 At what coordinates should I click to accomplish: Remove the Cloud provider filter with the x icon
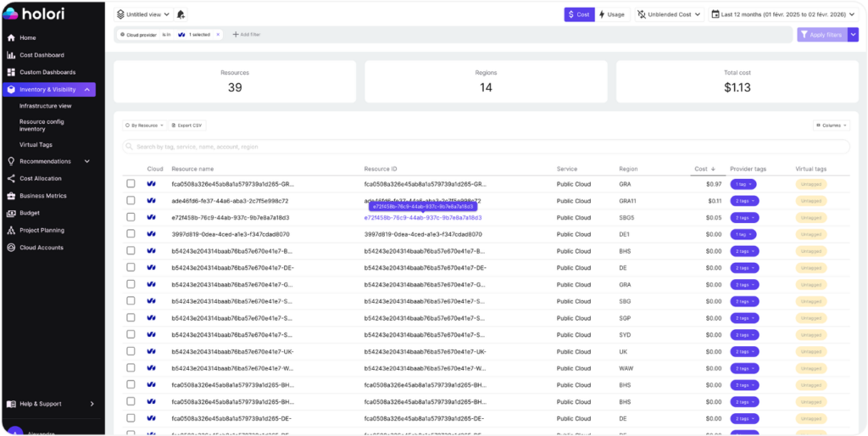pyautogui.click(x=218, y=35)
